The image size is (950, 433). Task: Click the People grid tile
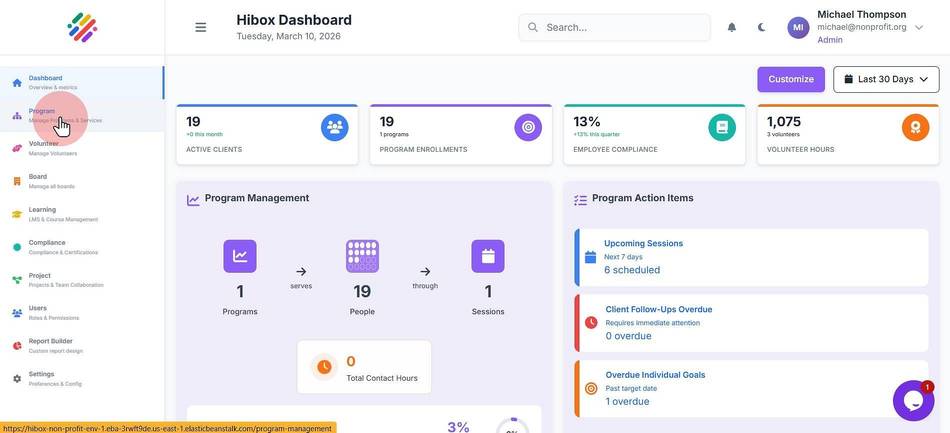[362, 256]
